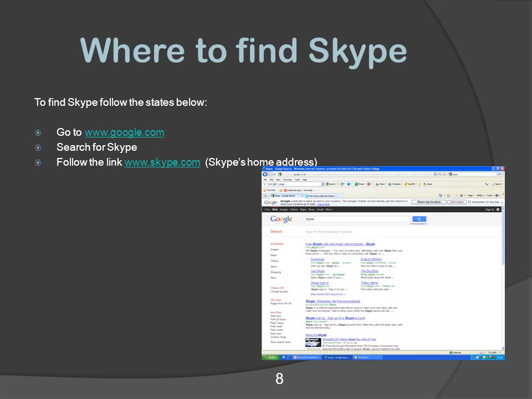Click the Advanced search link
532x399 pixels.
[x=418, y=224]
